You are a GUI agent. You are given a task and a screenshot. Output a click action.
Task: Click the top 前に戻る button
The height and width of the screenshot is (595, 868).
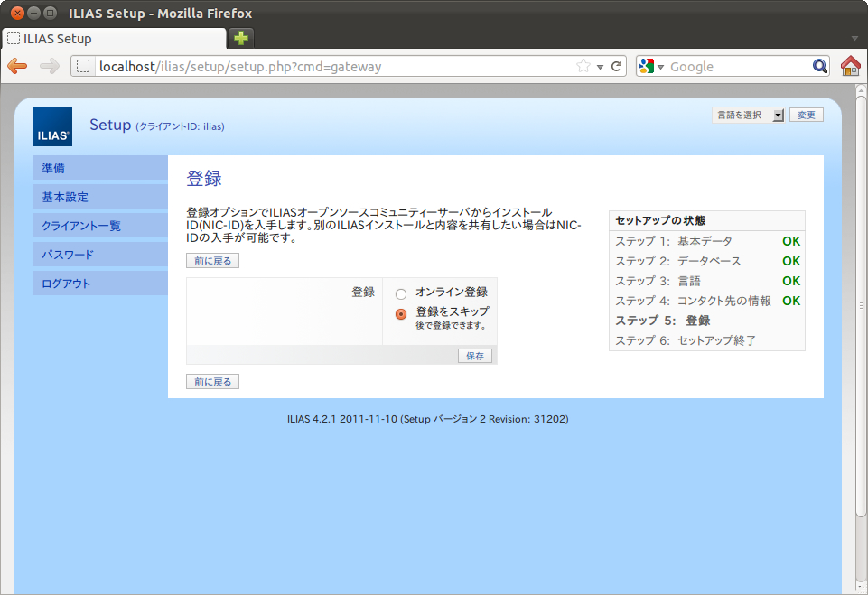pos(212,261)
